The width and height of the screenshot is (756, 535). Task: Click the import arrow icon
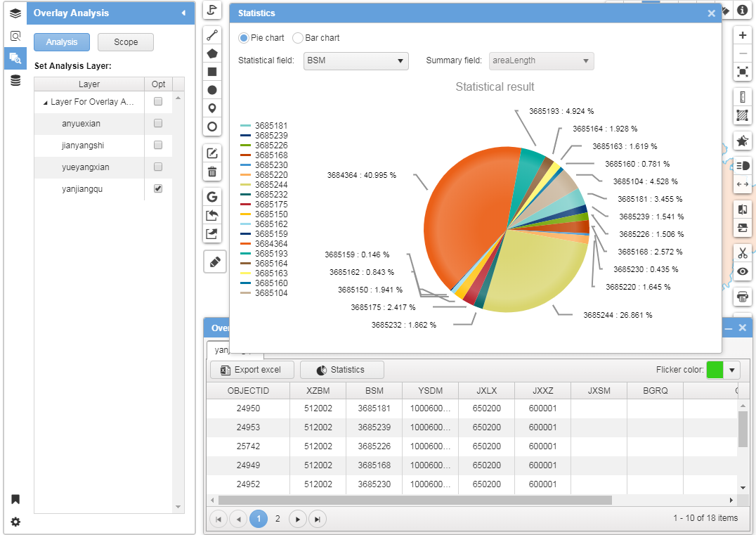[x=212, y=215]
